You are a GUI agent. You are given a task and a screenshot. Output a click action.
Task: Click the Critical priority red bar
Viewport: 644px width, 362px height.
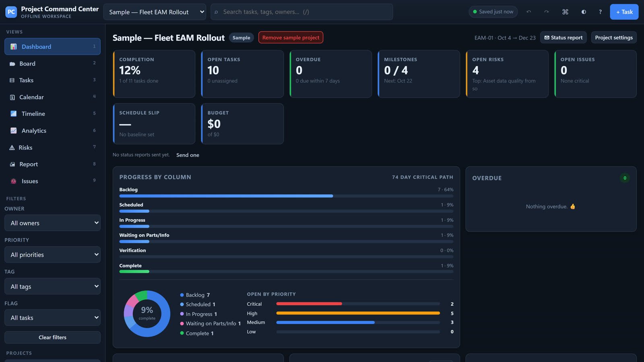point(309,304)
